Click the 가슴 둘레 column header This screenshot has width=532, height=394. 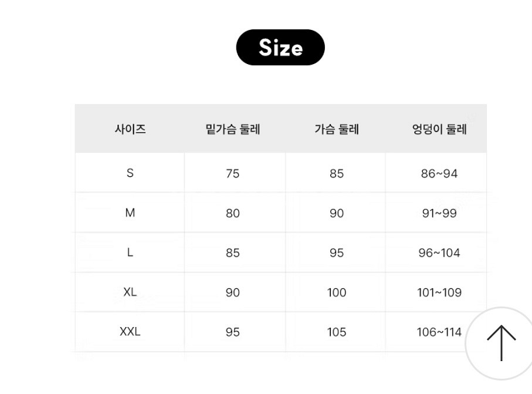click(x=336, y=129)
